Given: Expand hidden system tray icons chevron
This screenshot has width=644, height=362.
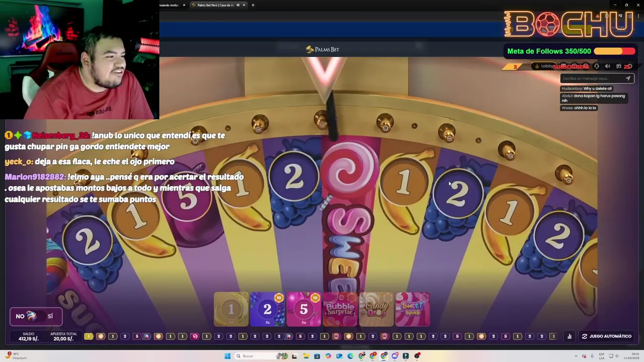Looking at the screenshot, I should [x=576, y=356].
